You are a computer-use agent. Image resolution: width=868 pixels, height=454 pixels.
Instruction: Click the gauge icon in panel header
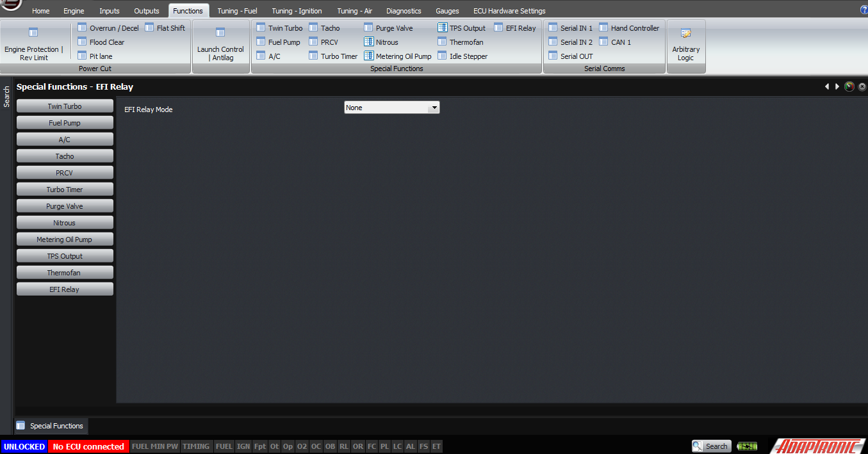click(849, 86)
